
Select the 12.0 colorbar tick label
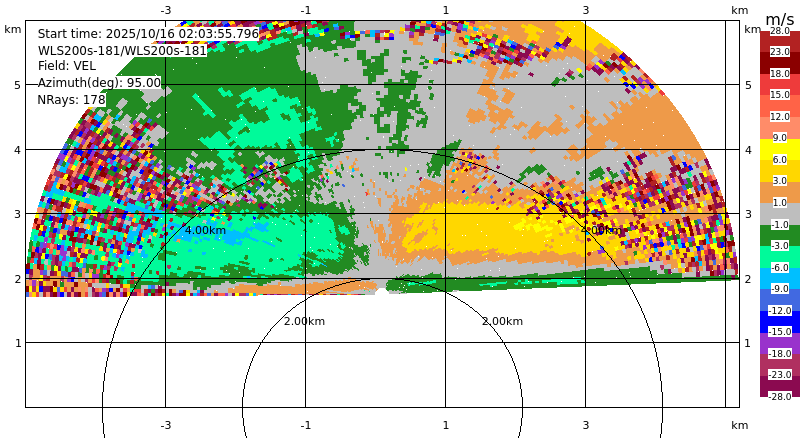[780, 116]
